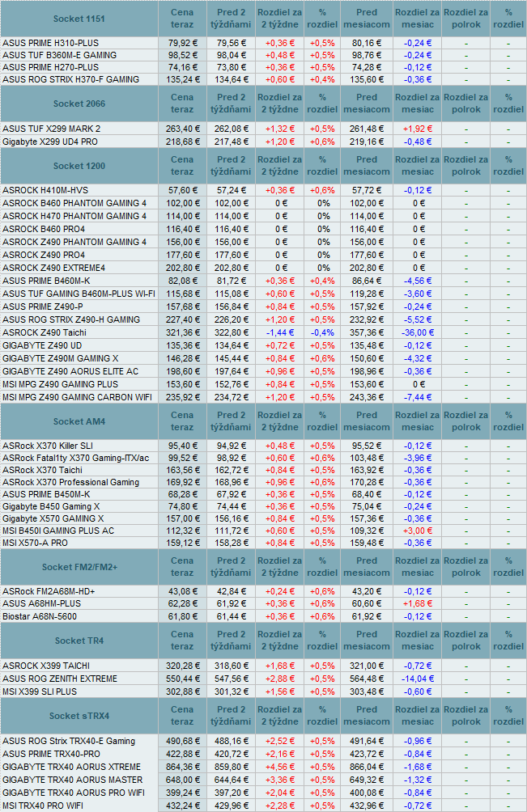Select GIGABYTE Z490 UD product name

(x=42, y=345)
